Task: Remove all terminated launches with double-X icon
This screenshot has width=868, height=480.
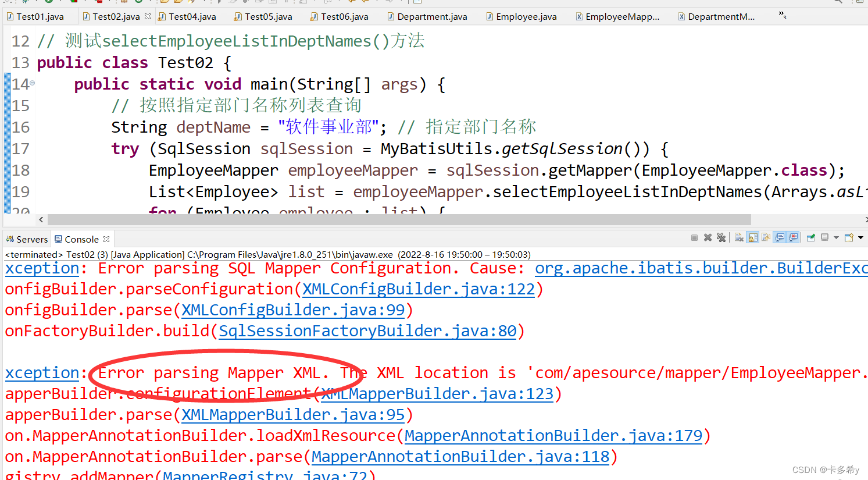Action: click(x=721, y=237)
